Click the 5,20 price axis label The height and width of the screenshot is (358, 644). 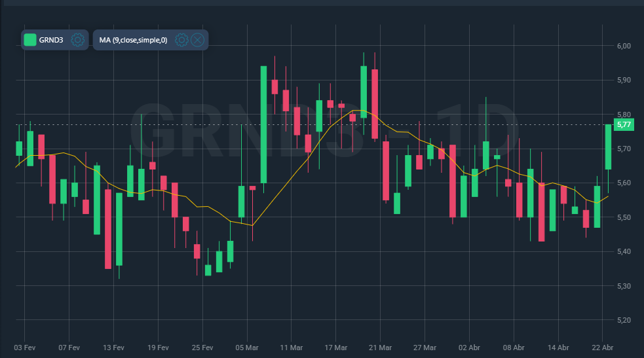click(x=624, y=320)
